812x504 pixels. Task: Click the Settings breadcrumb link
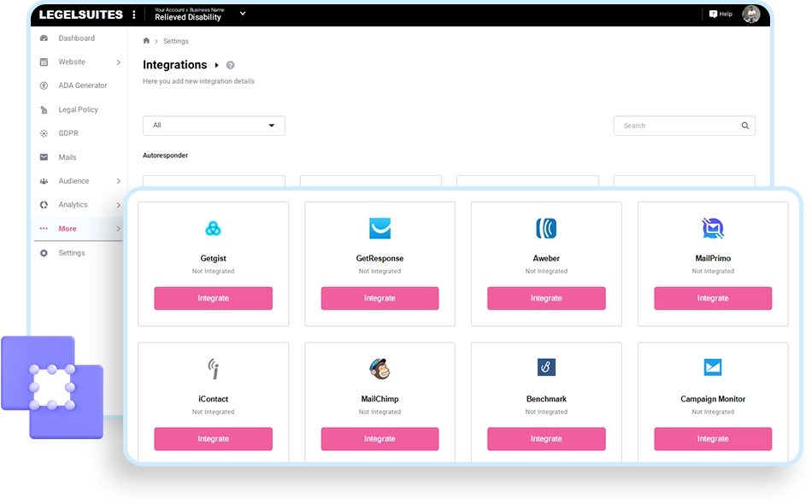click(x=176, y=41)
